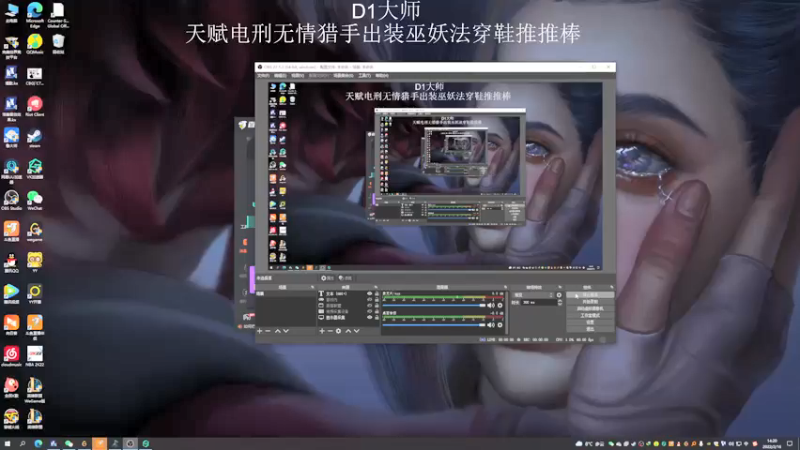The image size is (800, 450).
Task: Open the Properties button above the scenes panel
Action: click(x=328, y=278)
